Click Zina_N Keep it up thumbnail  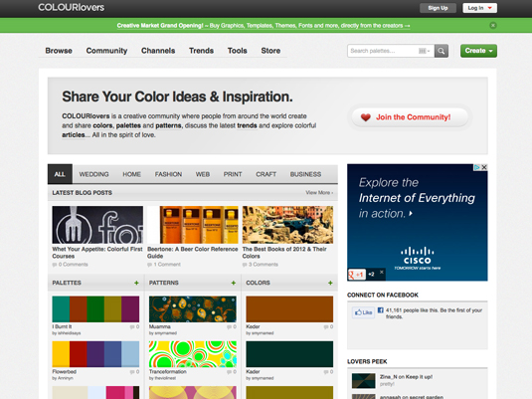pyautogui.click(x=363, y=381)
